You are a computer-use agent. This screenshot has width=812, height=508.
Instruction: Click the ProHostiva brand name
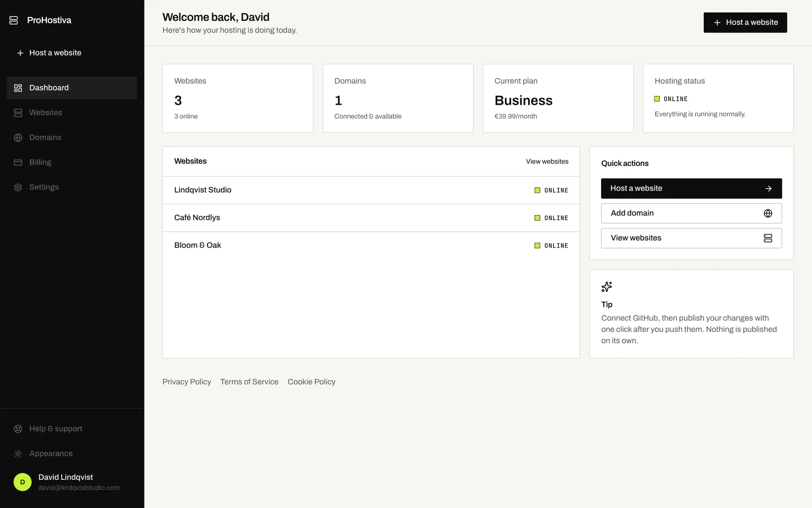(x=49, y=20)
